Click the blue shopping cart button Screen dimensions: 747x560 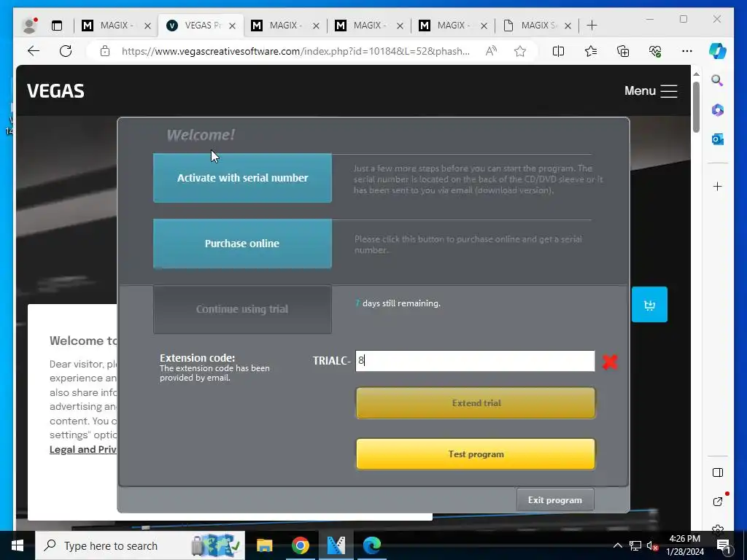[x=649, y=304]
